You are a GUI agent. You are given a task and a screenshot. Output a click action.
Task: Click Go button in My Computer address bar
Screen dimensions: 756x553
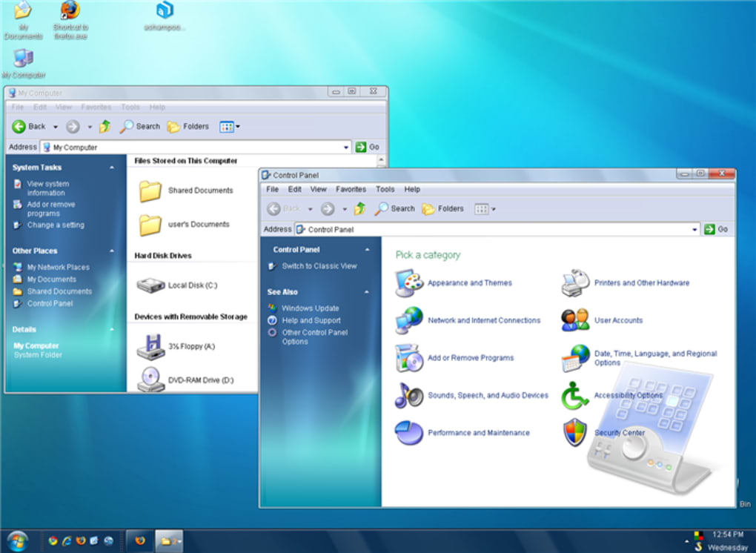pos(368,147)
